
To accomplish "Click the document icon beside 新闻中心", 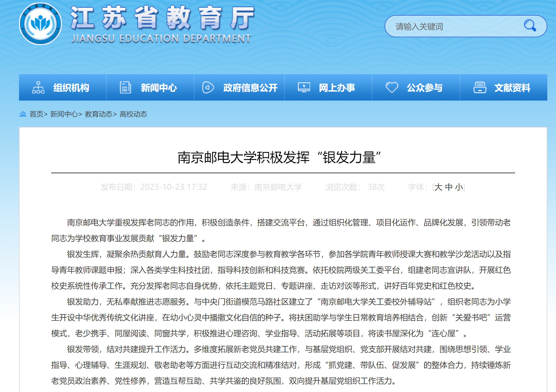I will 125,87.
